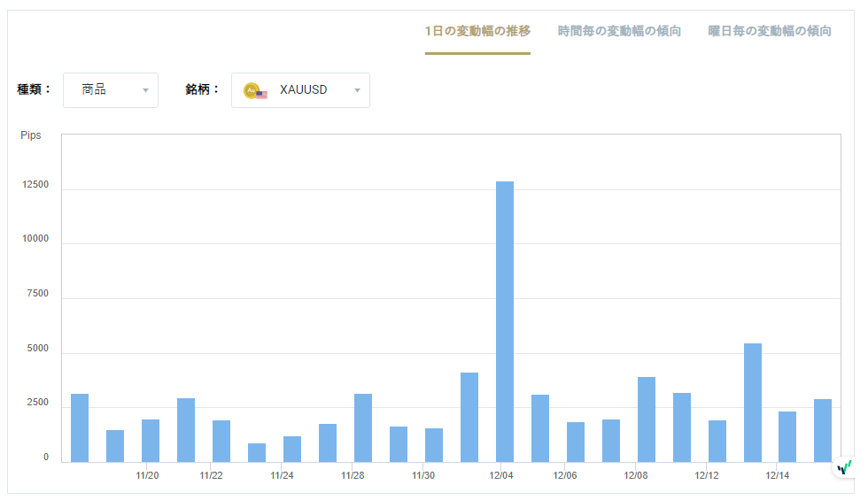Click the bar above 12/06

click(576, 442)
